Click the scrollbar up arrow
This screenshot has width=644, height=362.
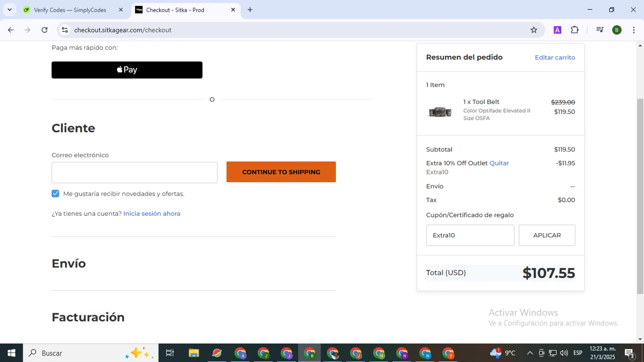pos(640,45)
